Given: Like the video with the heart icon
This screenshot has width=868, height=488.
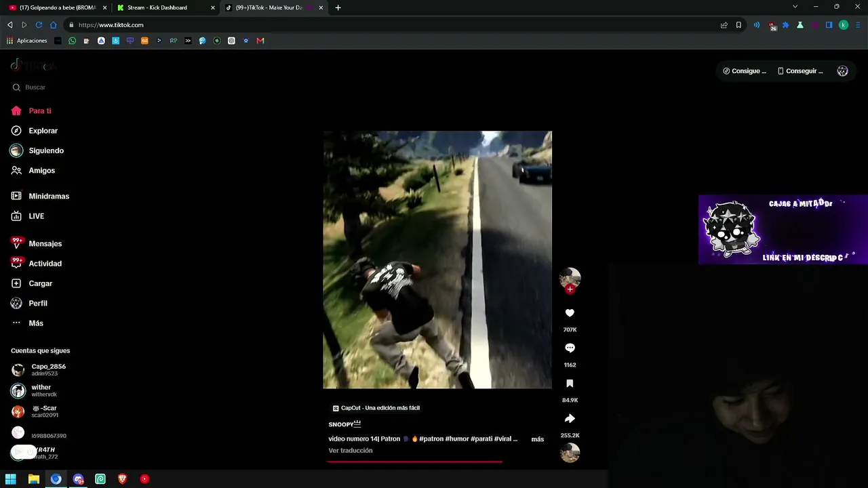Looking at the screenshot, I should point(570,313).
